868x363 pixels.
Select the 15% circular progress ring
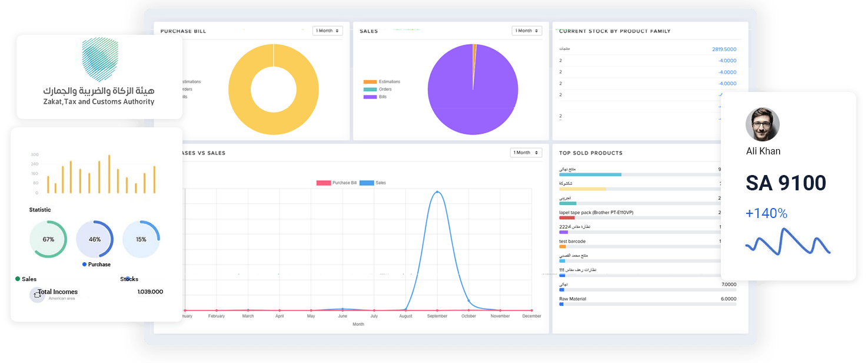(x=141, y=239)
